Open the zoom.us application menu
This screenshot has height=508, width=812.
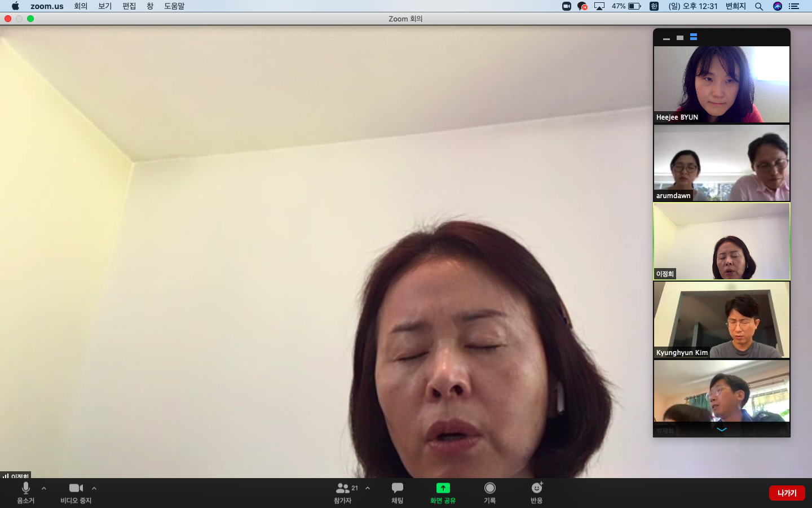point(47,6)
